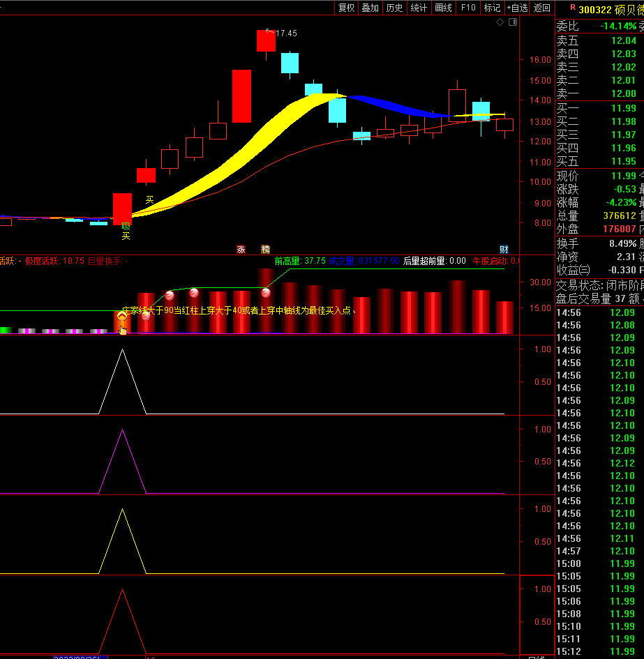This screenshot has width=644, height=659.
Task: Click the 前高量 37.75 indicator label
Action: (300, 261)
